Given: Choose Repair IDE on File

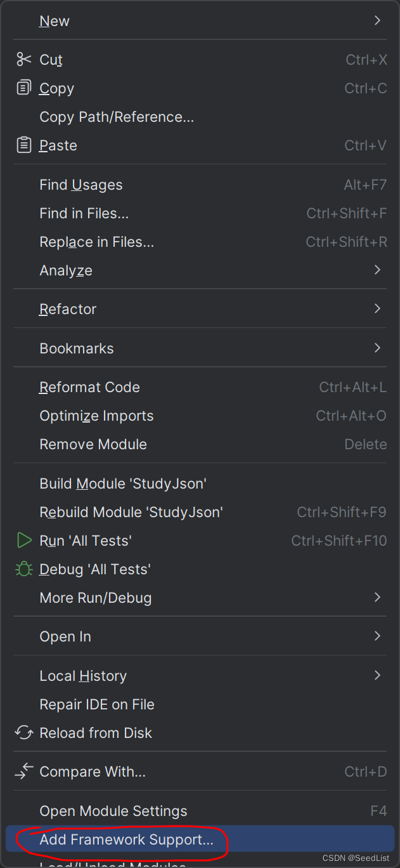Looking at the screenshot, I should point(97,704).
